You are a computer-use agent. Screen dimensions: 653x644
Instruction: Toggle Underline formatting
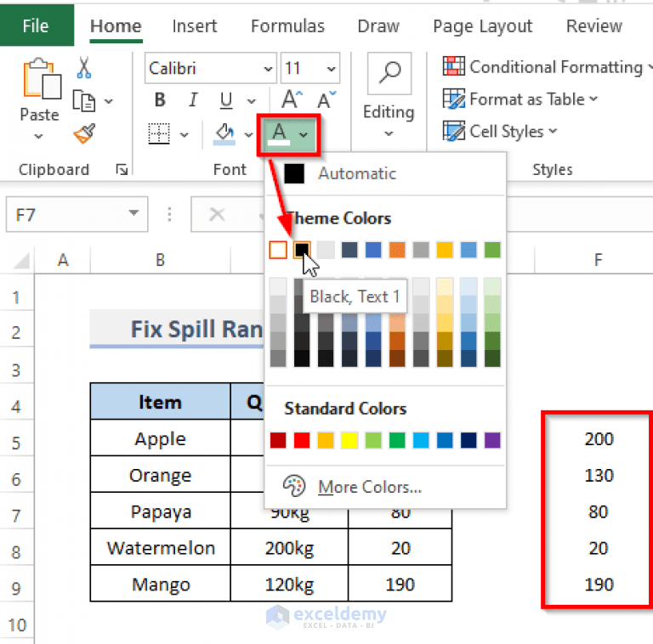point(226,100)
